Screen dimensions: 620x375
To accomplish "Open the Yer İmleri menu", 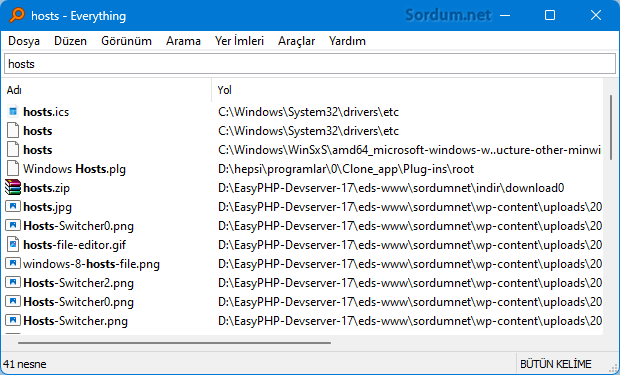I will point(239,41).
